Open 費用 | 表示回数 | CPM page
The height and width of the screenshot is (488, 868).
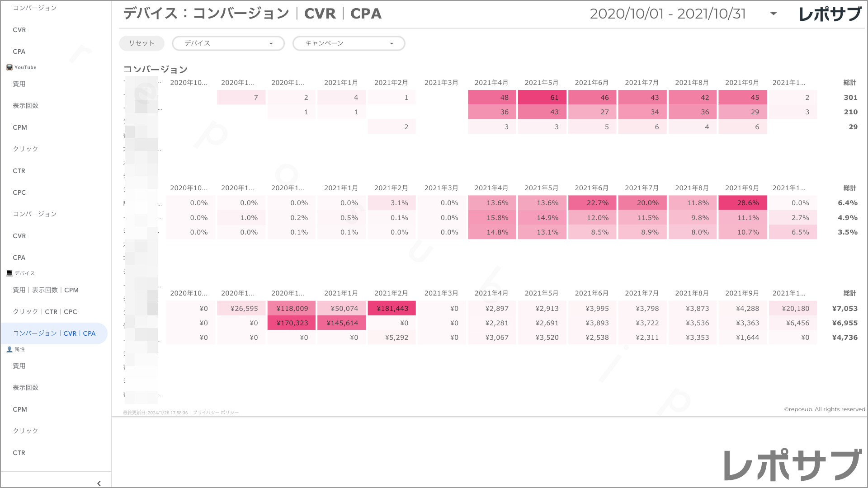pyautogui.click(x=46, y=290)
